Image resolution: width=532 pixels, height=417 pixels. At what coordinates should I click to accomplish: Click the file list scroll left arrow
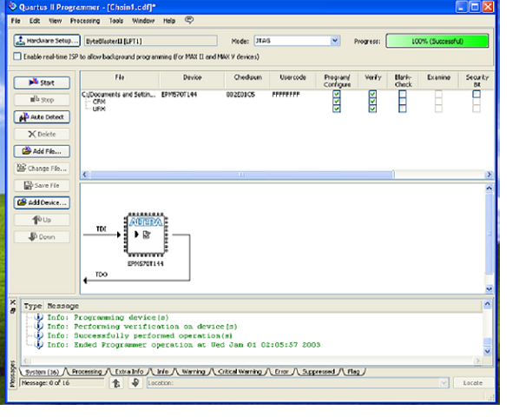click(x=85, y=175)
